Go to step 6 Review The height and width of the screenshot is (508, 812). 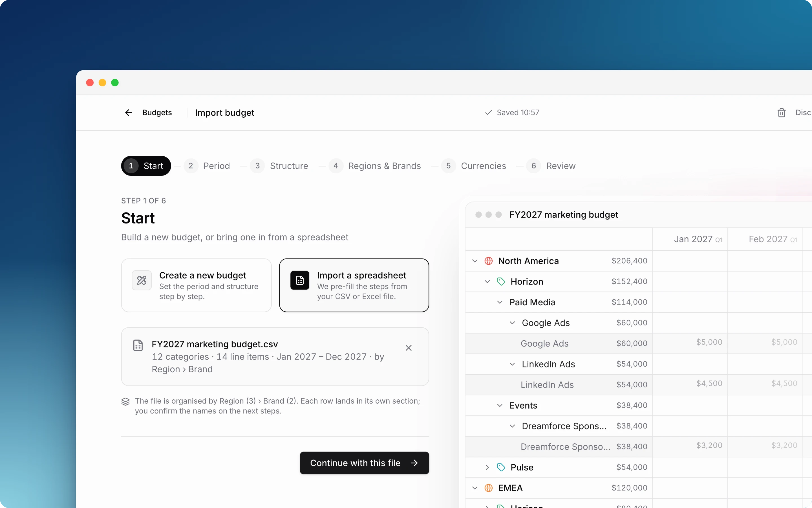pos(551,166)
